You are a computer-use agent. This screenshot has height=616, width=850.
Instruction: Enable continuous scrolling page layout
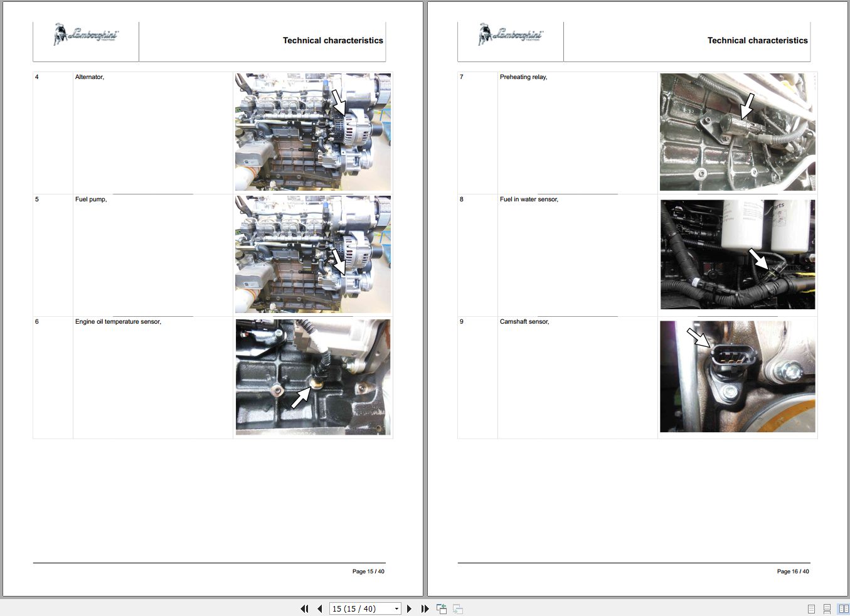[827, 608]
